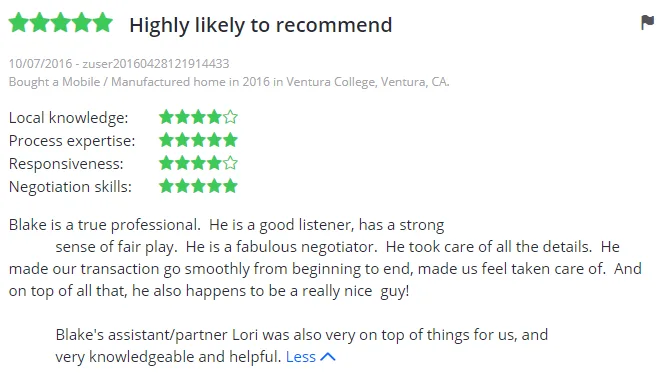Click the empty fifth star for Responsiveness
This screenshot has height=373, width=672.
point(230,163)
